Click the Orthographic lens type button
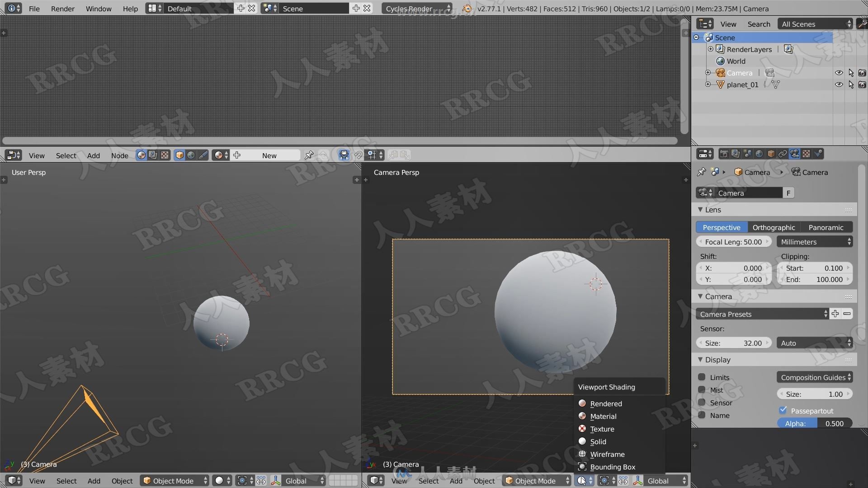Viewport: 868px width, 488px height. pos(773,227)
